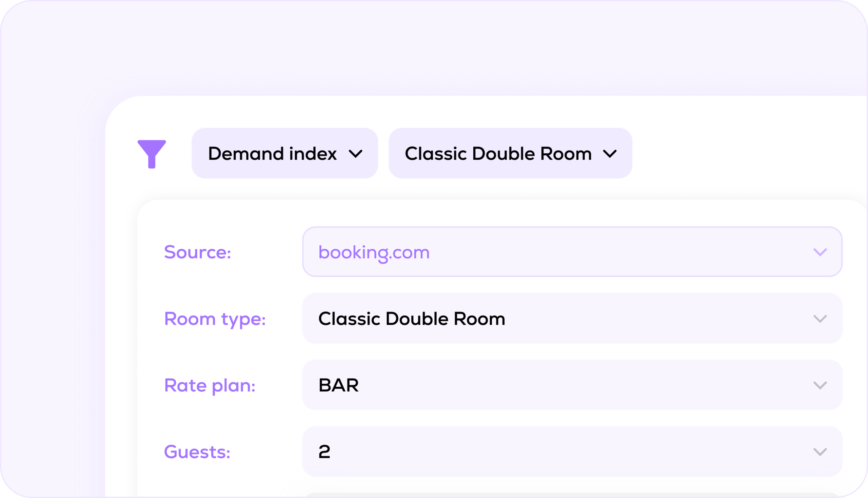Click the Guests: label
Screen dimensions: 868x498
[197, 452]
